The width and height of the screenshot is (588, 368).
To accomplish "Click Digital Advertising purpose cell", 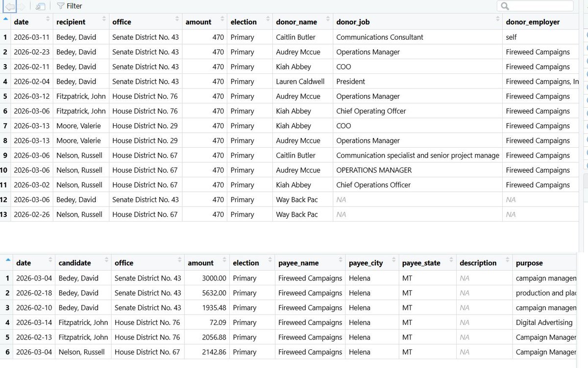I will [544, 322].
